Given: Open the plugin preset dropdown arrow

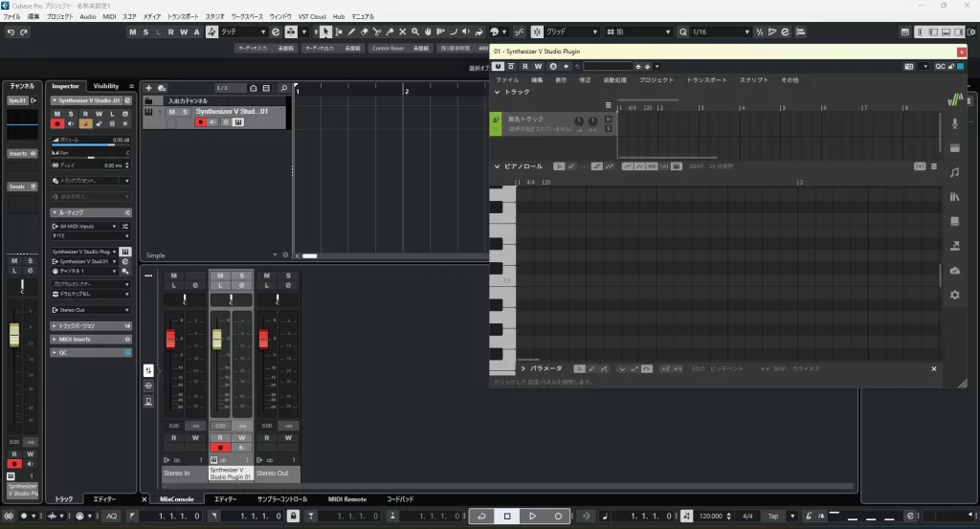Looking at the screenshot, I should (657, 66).
